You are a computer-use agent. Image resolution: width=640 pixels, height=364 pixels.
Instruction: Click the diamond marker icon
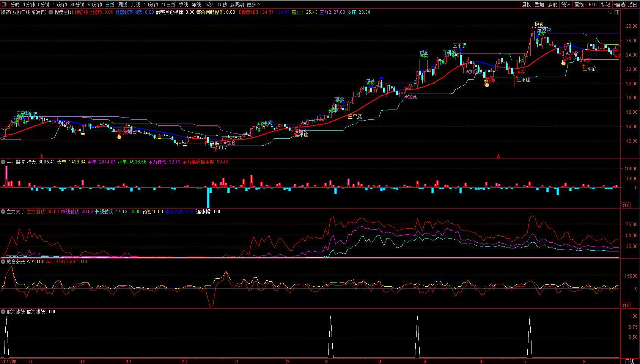[610, 12]
